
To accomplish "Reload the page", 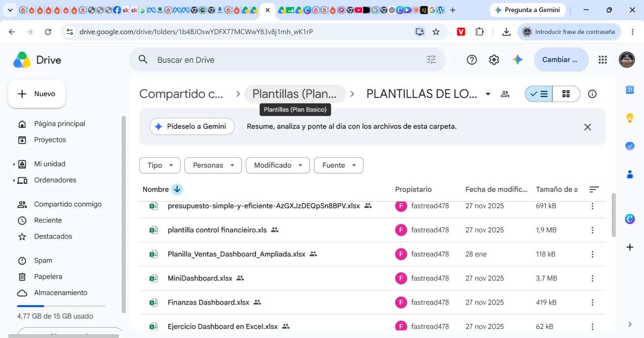I will coord(48,32).
